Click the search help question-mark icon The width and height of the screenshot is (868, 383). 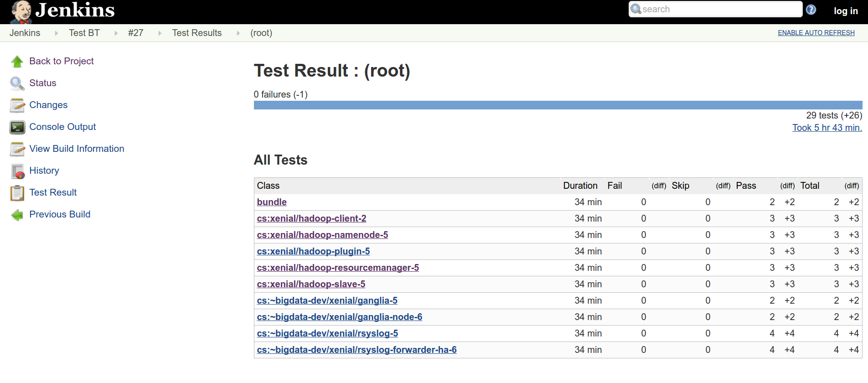point(811,10)
